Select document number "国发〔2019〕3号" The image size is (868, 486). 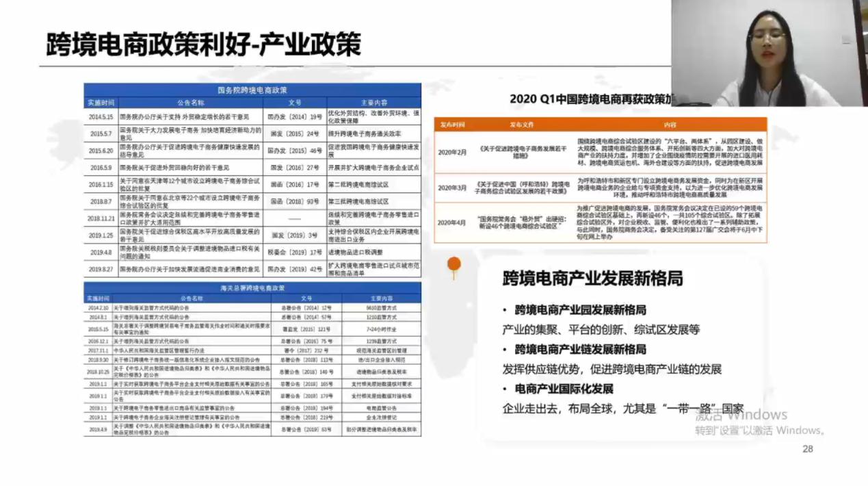pos(295,235)
